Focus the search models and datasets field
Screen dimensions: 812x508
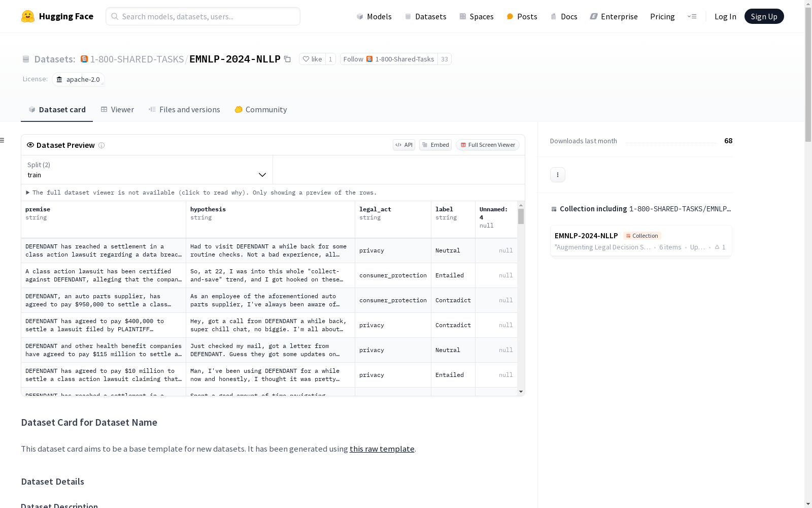pos(203,16)
